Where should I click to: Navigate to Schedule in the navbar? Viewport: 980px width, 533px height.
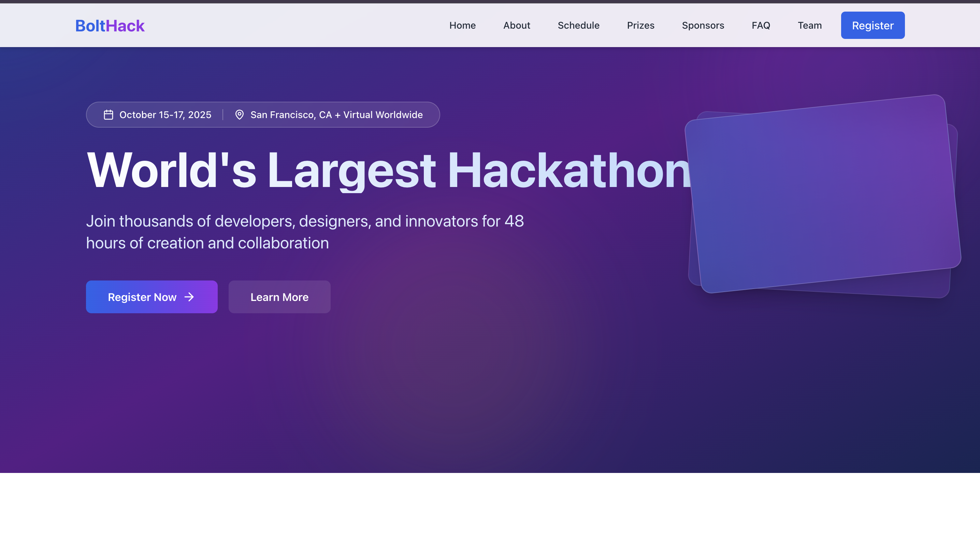pos(578,26)
